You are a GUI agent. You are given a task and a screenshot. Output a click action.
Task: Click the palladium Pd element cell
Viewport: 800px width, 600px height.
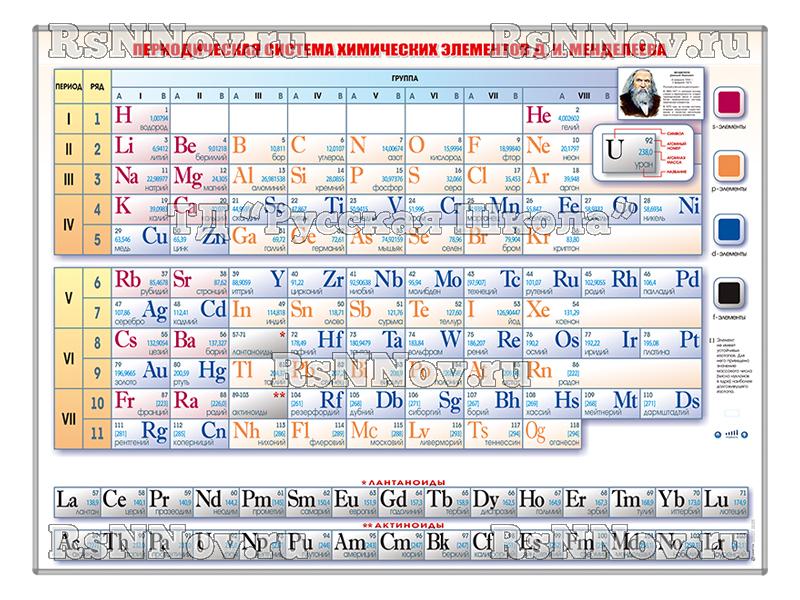click(671, 283)
